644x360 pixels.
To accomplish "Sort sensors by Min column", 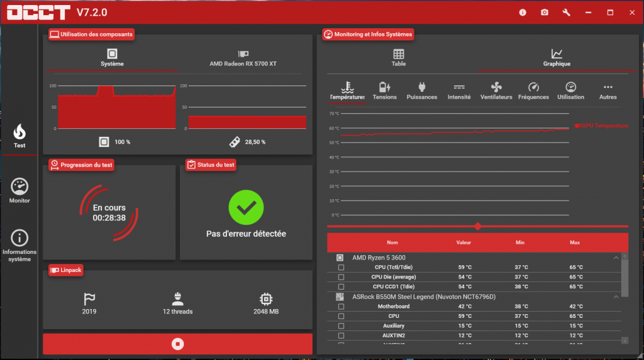I will [519, 243].
